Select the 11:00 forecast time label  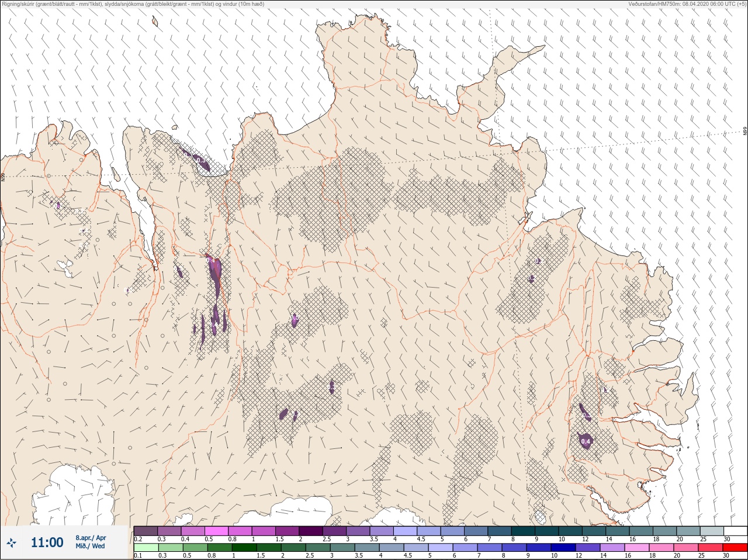click(47, 542)
